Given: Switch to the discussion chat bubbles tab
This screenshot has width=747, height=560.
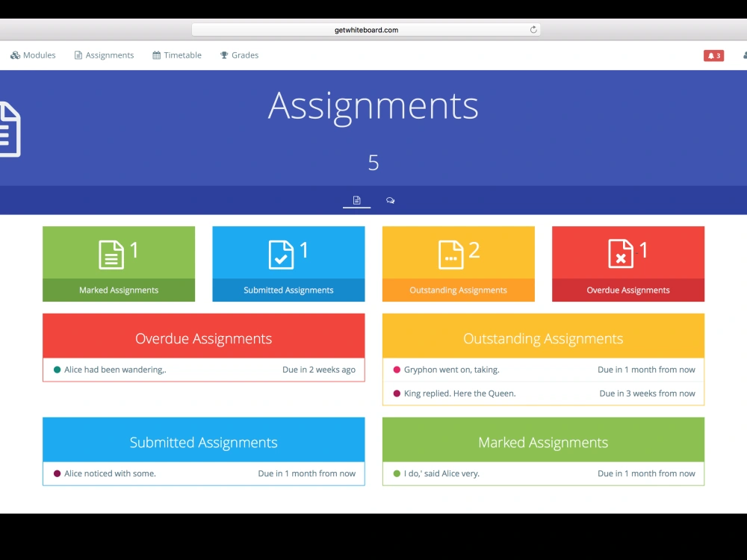Looking at the screenshot, I should pyautogui.click(x=390, y=200).
